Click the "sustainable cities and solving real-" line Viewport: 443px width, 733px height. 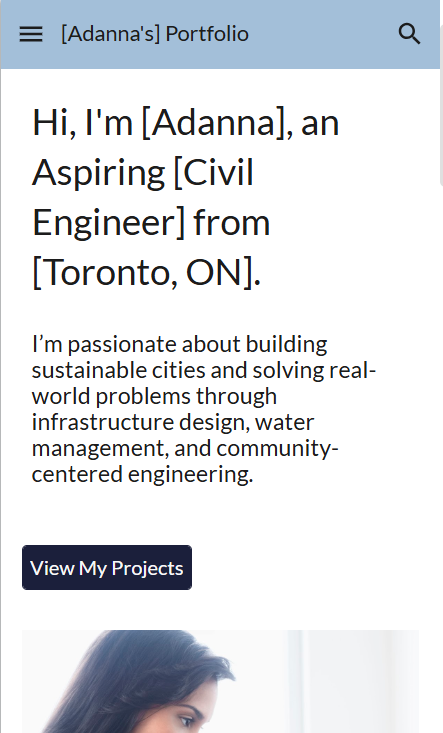coord(204,370)
